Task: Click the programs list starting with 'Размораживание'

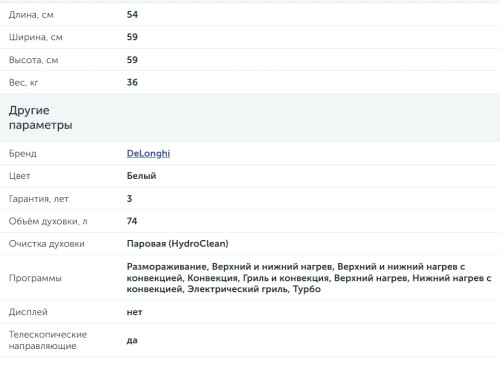Action: click(x=309, y=278)
